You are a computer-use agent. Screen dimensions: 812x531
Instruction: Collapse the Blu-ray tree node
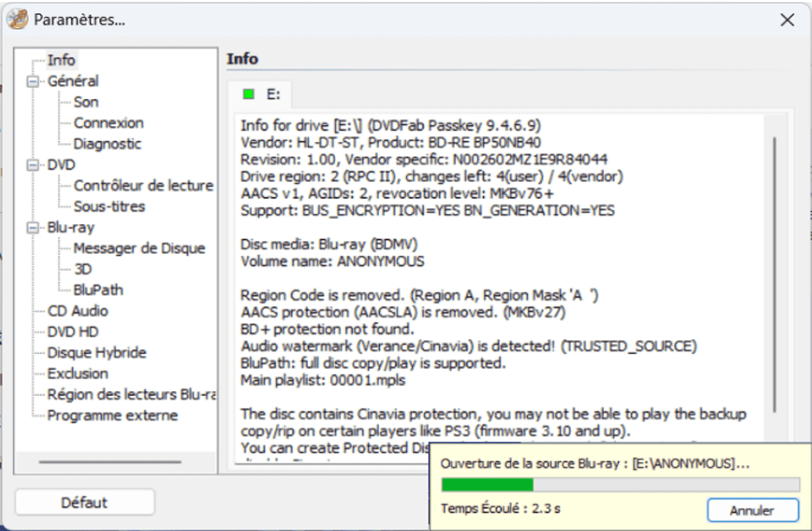coord(33,228)
